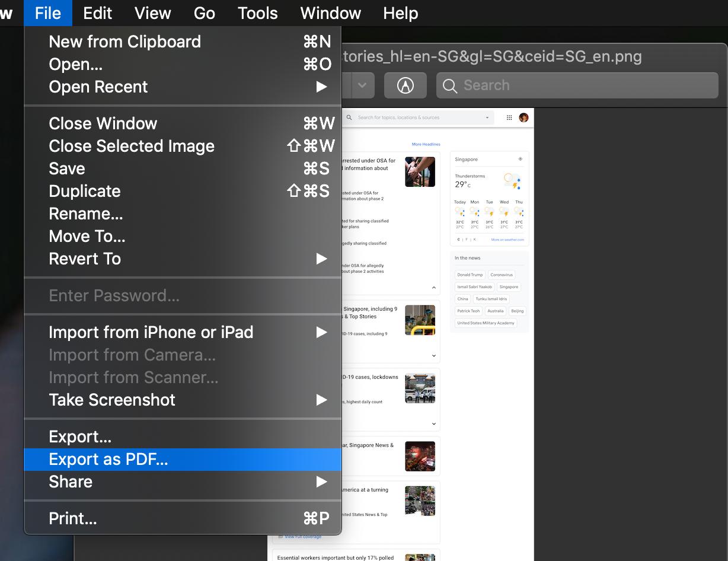The image size is (728, 561).
Task: Open the More on weather.com link
Action: pyautogui.click(x=507, y=240)
